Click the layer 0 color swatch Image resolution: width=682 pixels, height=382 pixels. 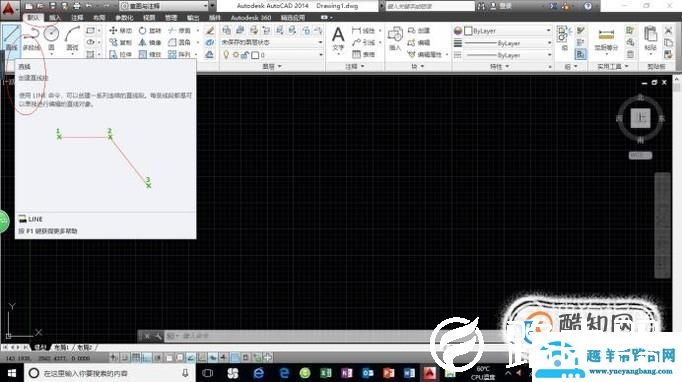(x=255, y=55)
